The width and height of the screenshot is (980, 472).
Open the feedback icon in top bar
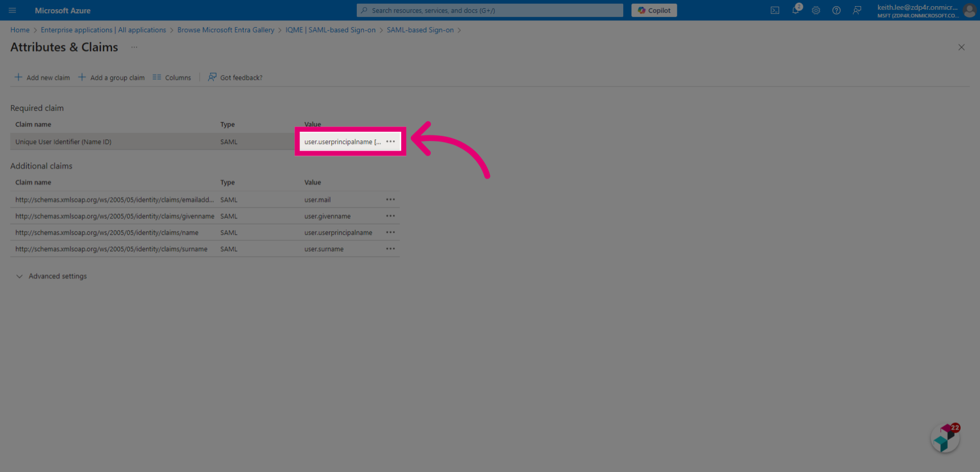[857, 10]
